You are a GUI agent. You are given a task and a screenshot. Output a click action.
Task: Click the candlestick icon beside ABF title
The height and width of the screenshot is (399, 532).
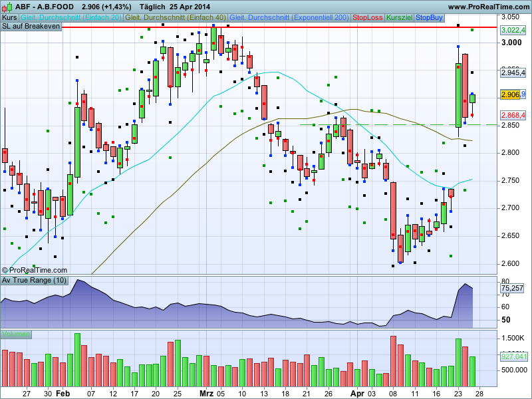coord(7,7)
